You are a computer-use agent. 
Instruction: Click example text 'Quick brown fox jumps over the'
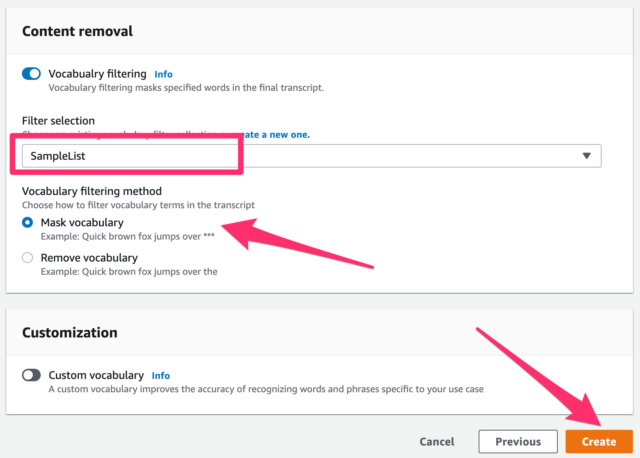pyautogui.click(x=150, y=272)
